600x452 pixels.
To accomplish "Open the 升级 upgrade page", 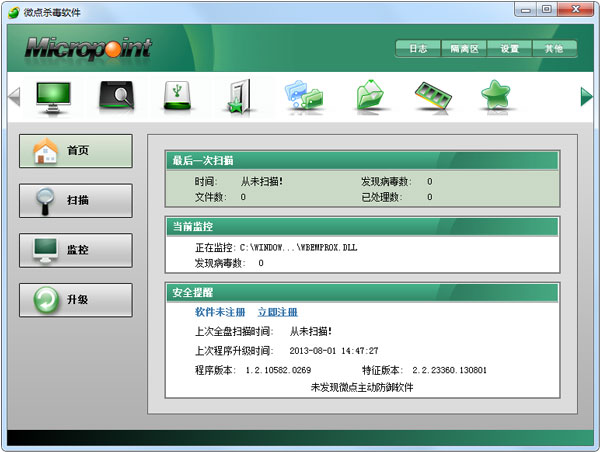I will [x=76, y=300].
